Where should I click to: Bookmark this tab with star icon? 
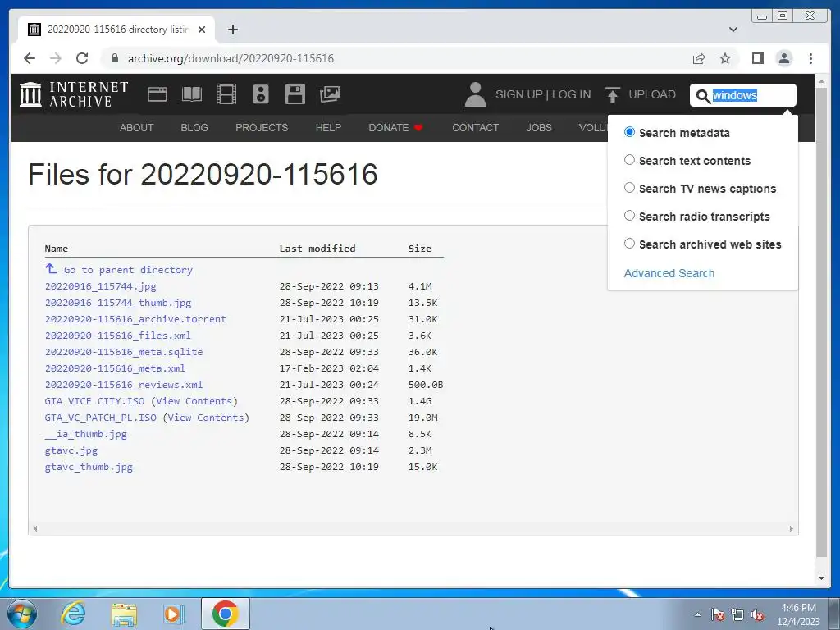point(725,58)
